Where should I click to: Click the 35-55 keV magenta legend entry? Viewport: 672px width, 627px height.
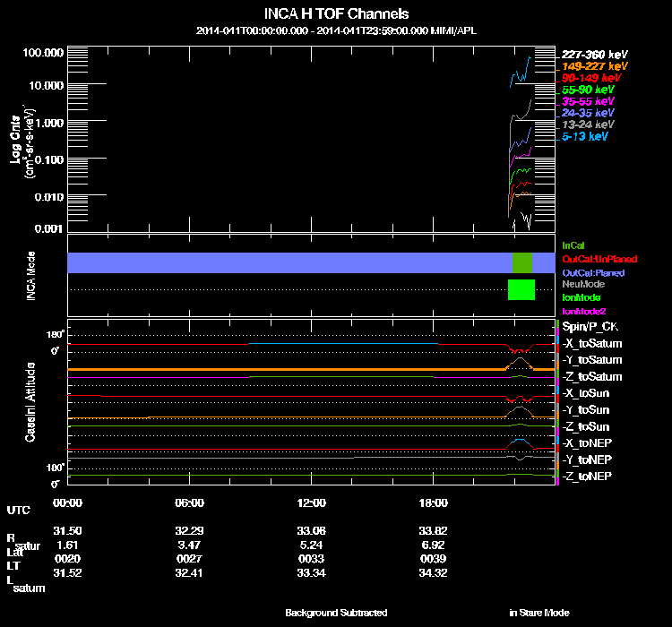tap(588, 101)
